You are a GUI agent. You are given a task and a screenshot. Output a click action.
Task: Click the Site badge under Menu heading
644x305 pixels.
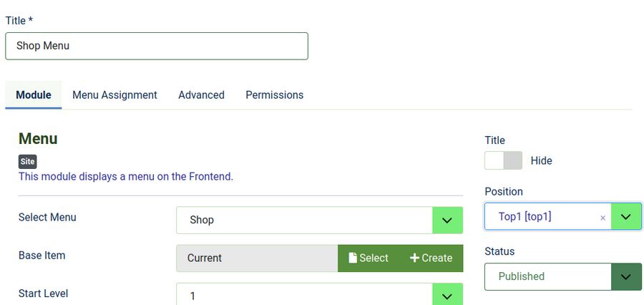coord(27,162)
